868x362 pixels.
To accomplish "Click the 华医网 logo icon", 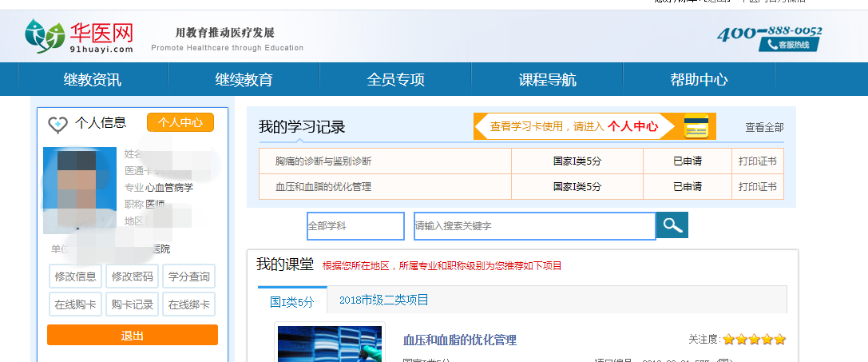I will (x=44, y=35).
